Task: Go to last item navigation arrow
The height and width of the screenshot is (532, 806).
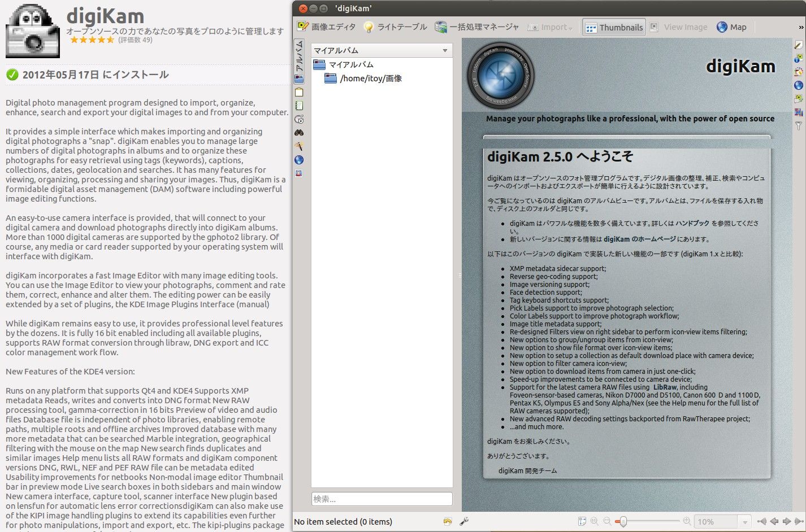Action: [799, 522]
